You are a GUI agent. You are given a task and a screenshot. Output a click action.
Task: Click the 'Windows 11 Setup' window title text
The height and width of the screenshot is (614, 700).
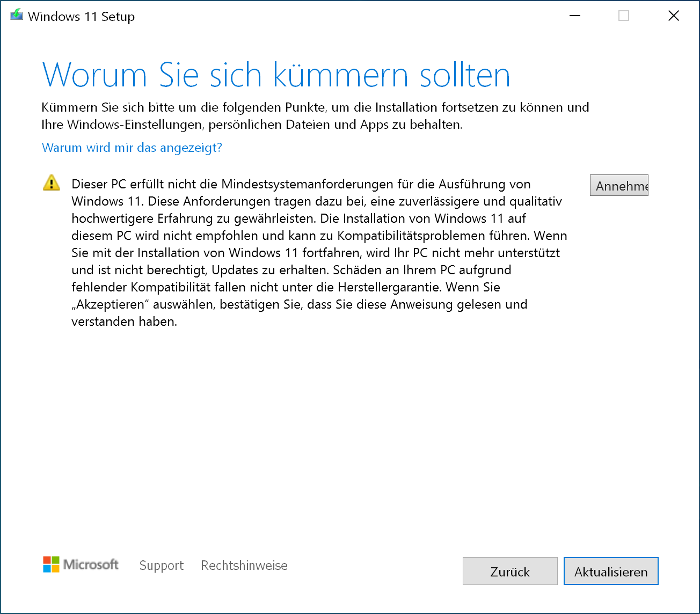(x=82, y=17)
